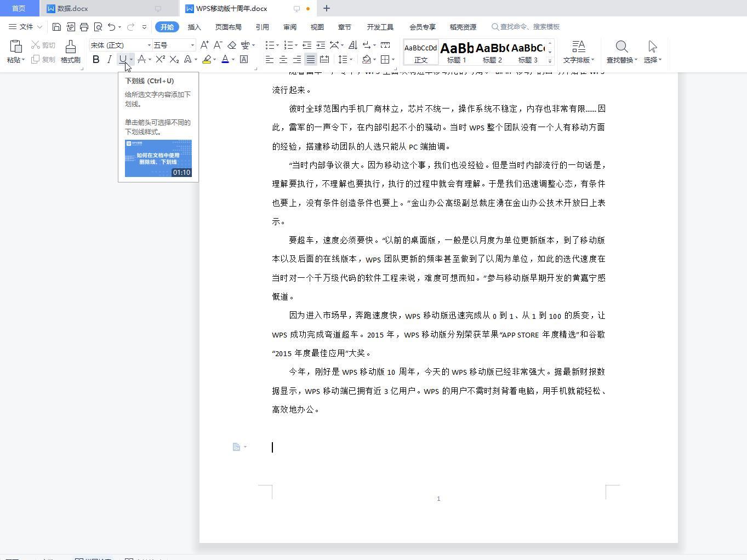Click the Paste clipboard icon
Viewport: 747px width, 560px height.
point(15,46)
